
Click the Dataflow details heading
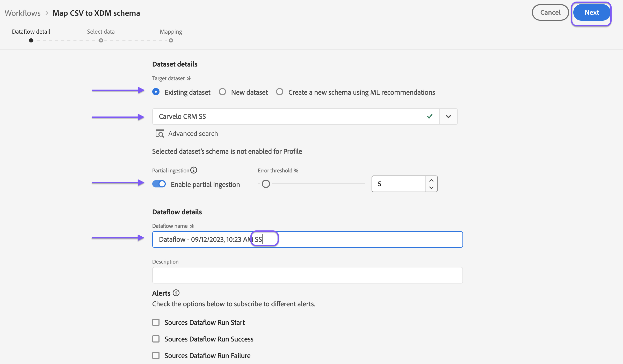click(x=177, y=212)
